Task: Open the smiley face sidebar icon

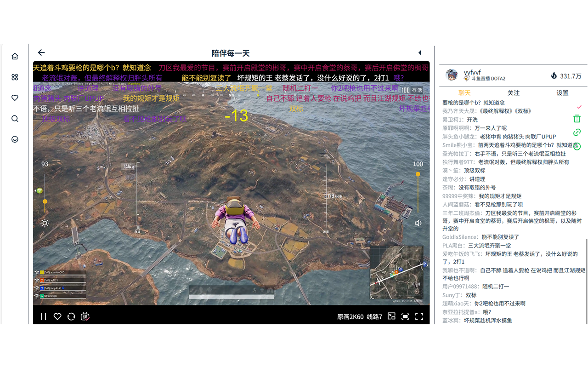Action: tap(15, 139)
